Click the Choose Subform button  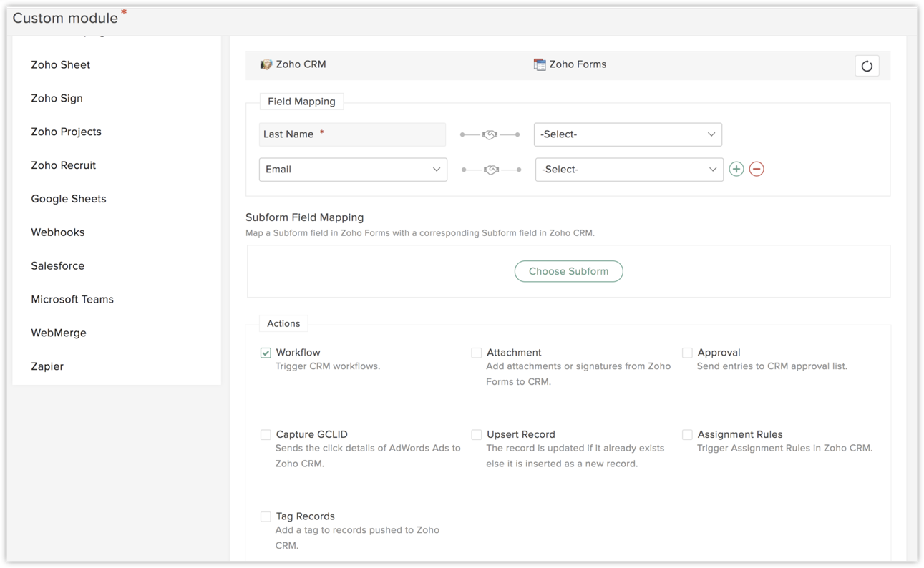tap(568, 271)
